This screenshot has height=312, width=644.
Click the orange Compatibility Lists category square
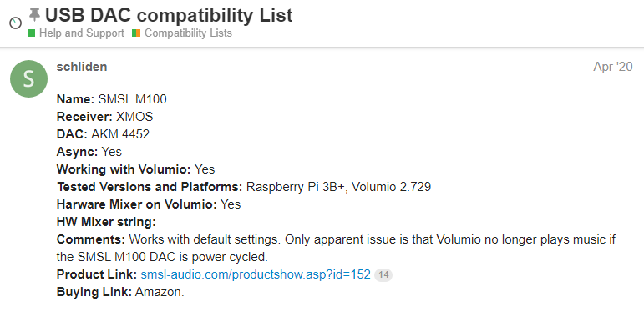136,33
